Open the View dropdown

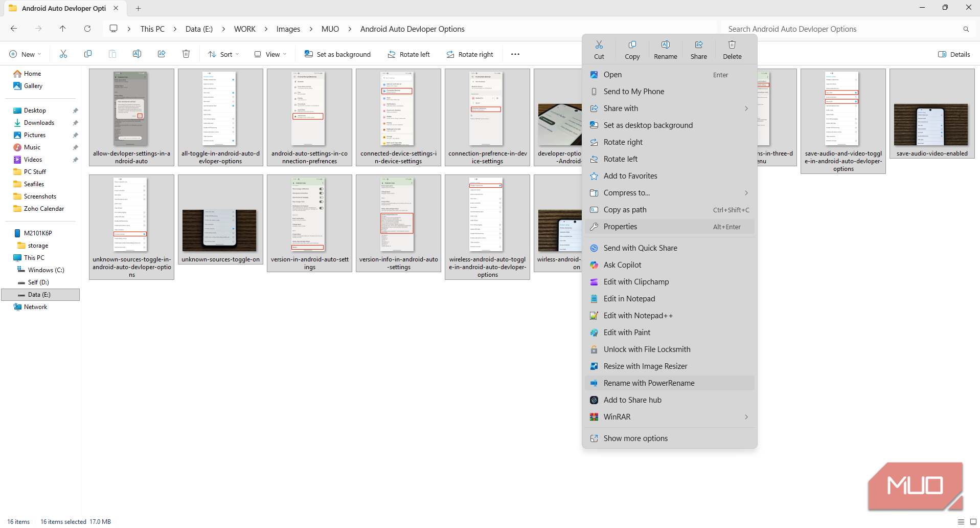click(x=270, y=54)
